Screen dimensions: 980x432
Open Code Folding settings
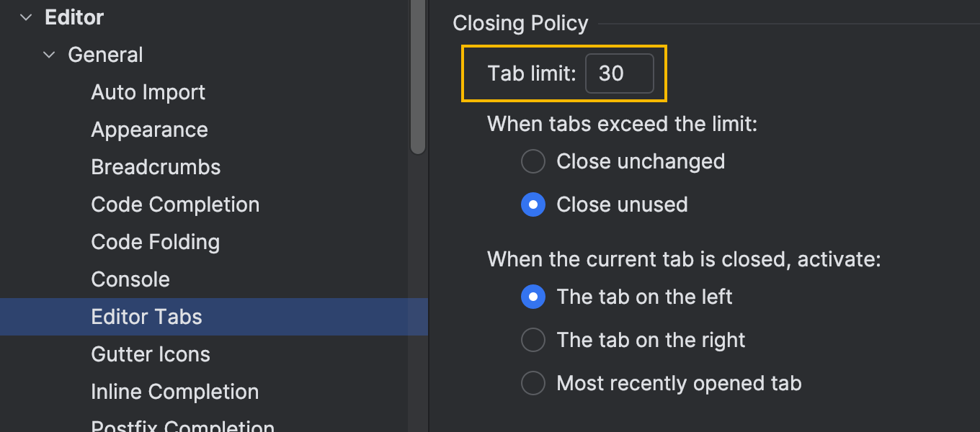[155, 242]
